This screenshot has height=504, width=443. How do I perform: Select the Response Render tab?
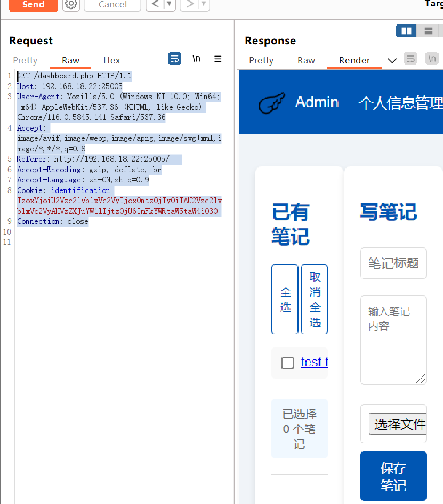click(355, 60)
